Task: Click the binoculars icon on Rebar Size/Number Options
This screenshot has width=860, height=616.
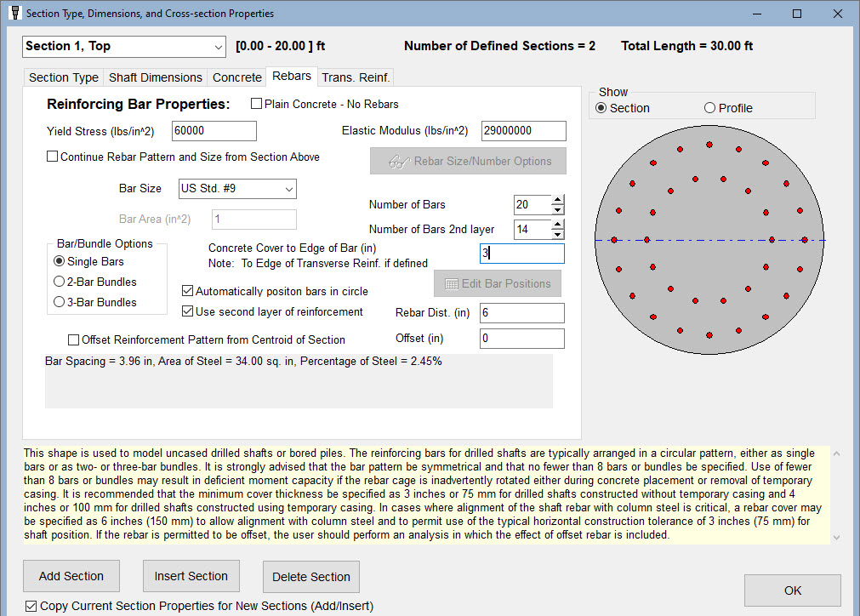Action: 399,162
